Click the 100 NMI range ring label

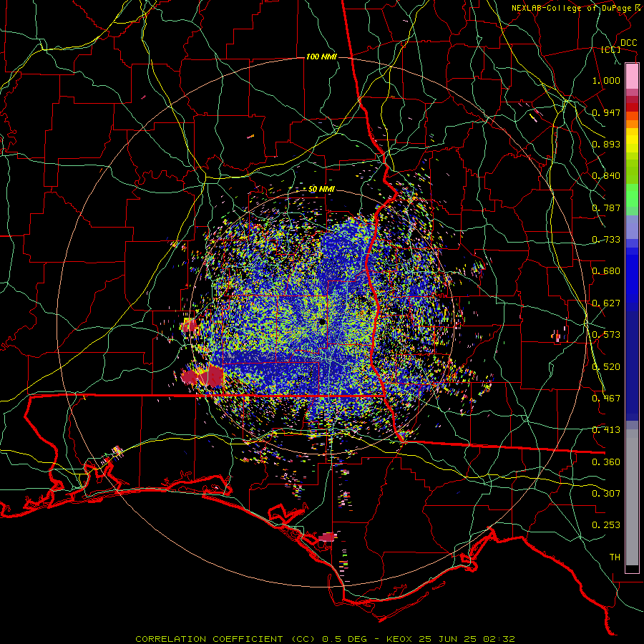pyautogui.click(x=321, y=57)
